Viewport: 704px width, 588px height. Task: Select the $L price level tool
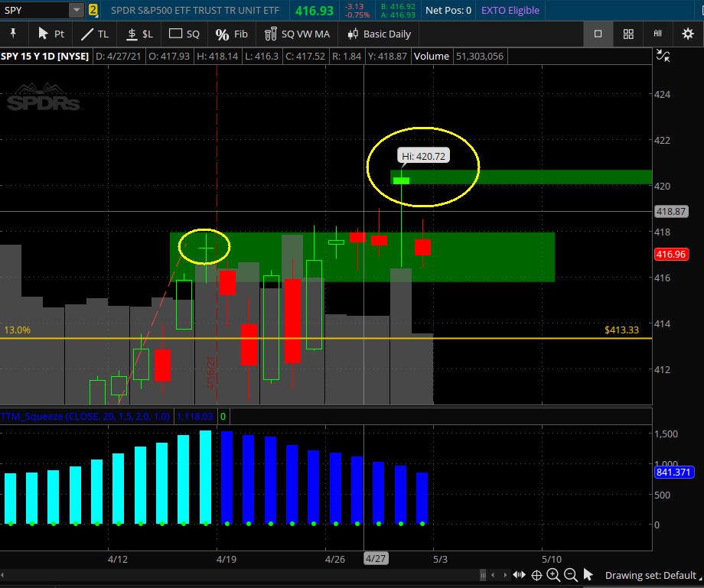(x=139, y=34)
